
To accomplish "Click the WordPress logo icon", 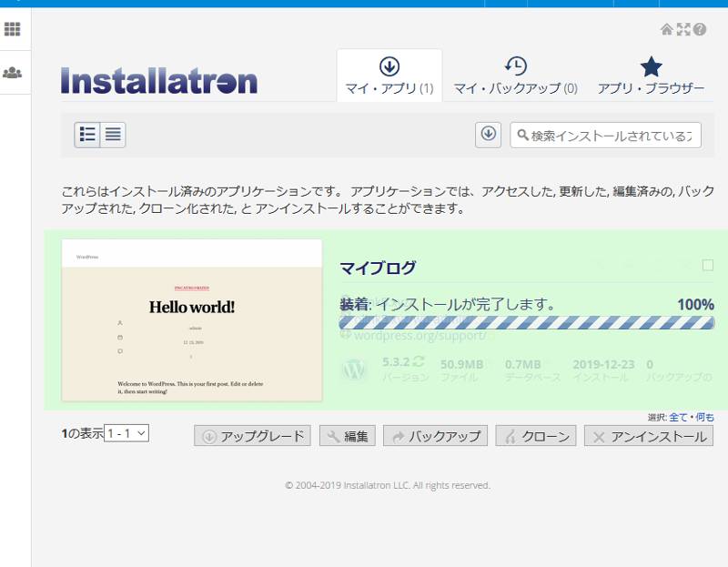I will 354,370.
